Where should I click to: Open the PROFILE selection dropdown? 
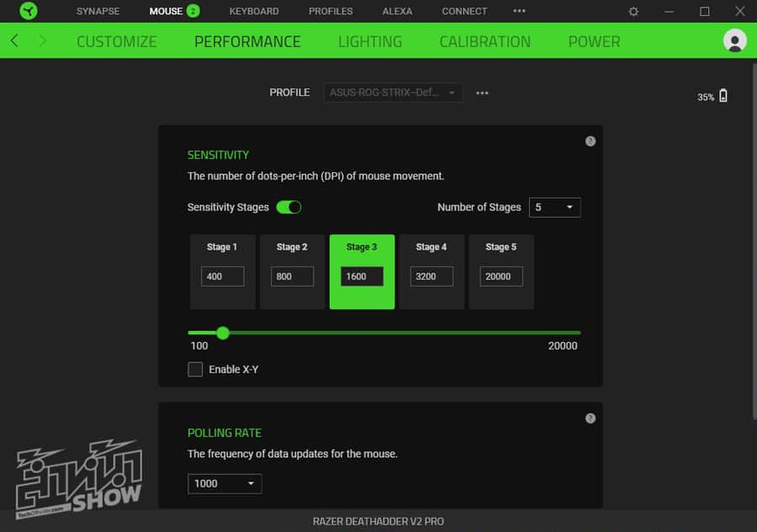pyautogui.click(x=393, y=92)
